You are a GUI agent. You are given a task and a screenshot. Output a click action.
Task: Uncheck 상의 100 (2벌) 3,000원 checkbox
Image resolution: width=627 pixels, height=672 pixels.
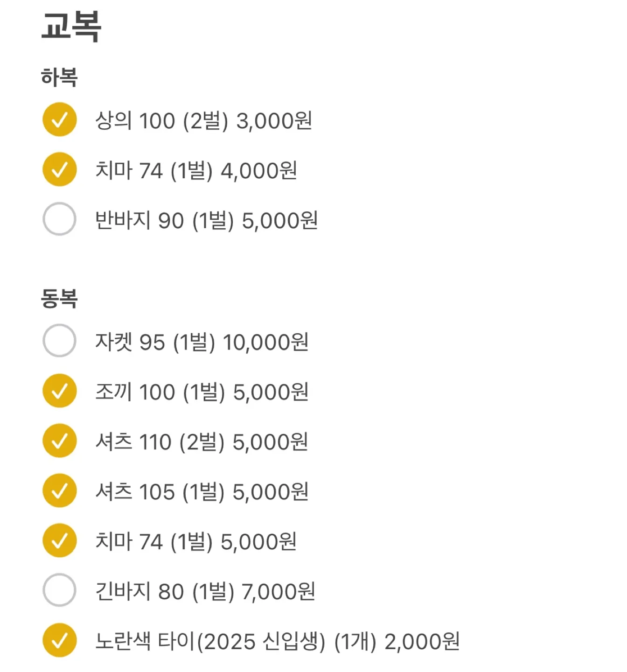pyautogui.click(x=59, y=120)
